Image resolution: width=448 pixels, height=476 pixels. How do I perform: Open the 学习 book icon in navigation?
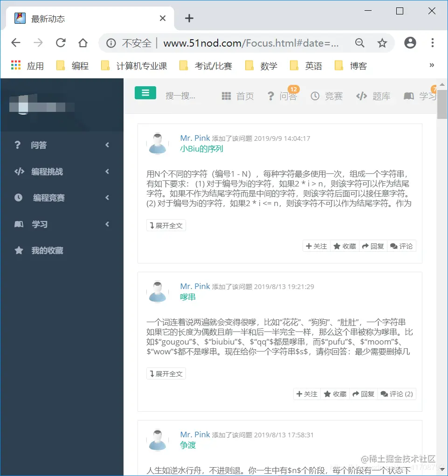409,96
